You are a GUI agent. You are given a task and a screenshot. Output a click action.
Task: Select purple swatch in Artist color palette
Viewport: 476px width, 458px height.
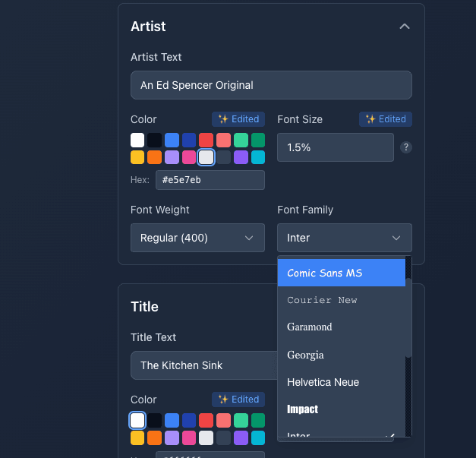[241, 157]
